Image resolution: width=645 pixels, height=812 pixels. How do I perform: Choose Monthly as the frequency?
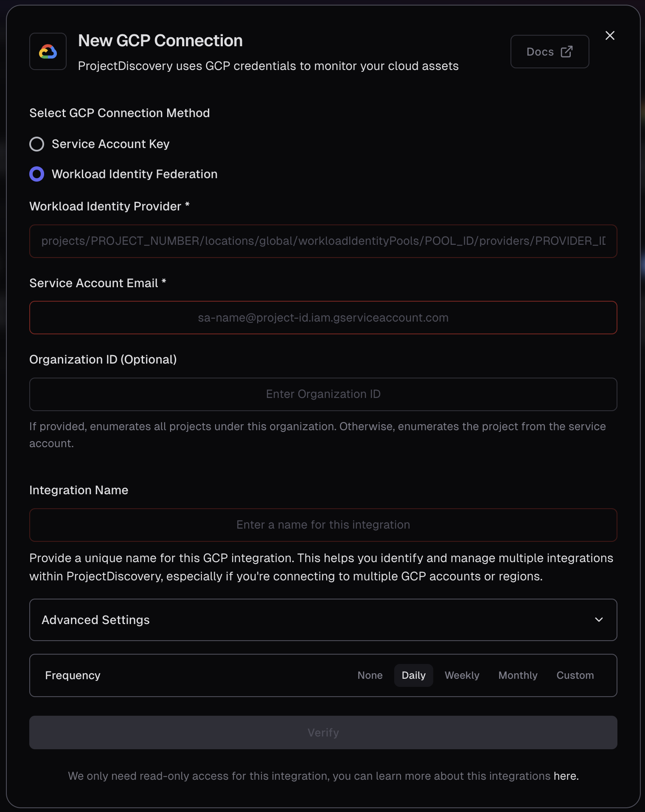coord(518,675)
